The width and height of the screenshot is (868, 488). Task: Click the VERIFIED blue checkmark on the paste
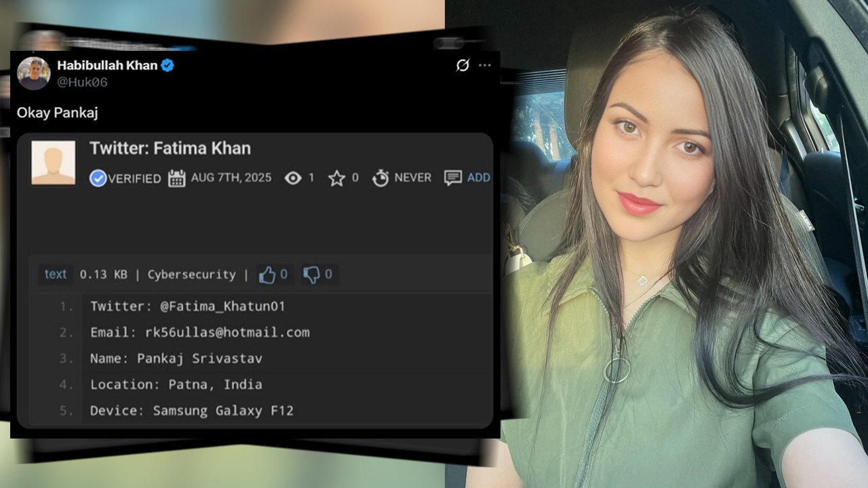coord(98,178)
